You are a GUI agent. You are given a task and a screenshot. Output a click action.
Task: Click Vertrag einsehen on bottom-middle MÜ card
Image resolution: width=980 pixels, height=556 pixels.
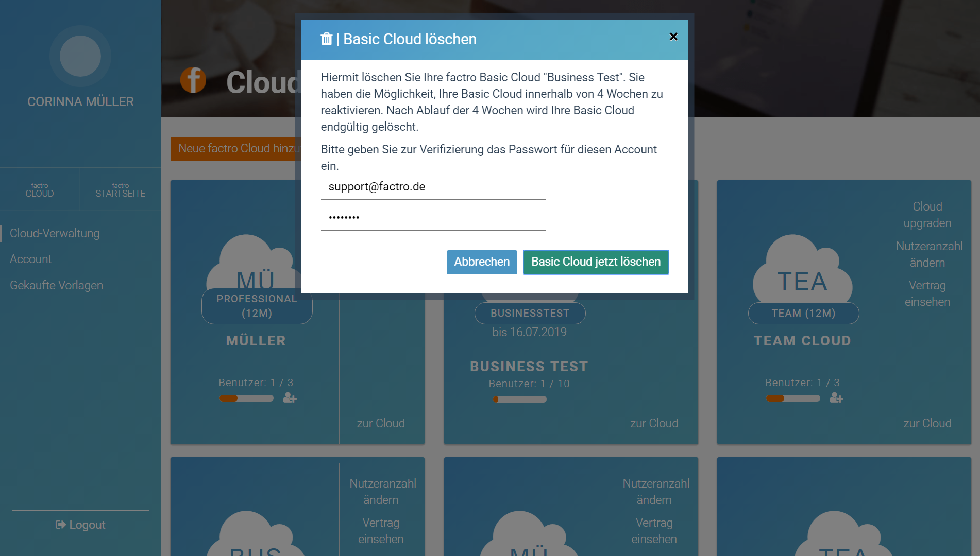654,531
